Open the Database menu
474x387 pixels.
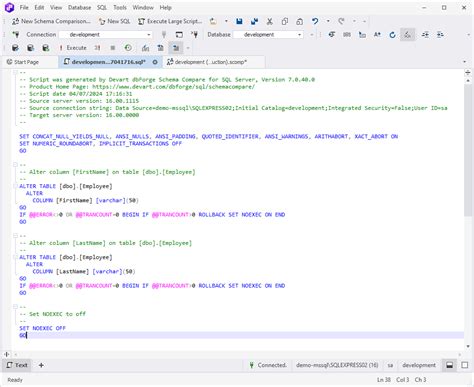[x=79, y=7]
